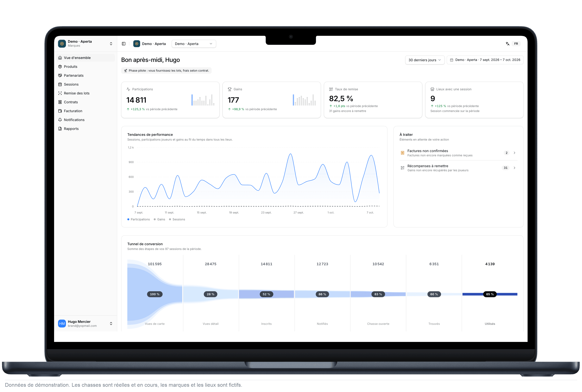Screen dimensions: 582x392
Task: Click the FR language badge
Action: coord(516,44)
